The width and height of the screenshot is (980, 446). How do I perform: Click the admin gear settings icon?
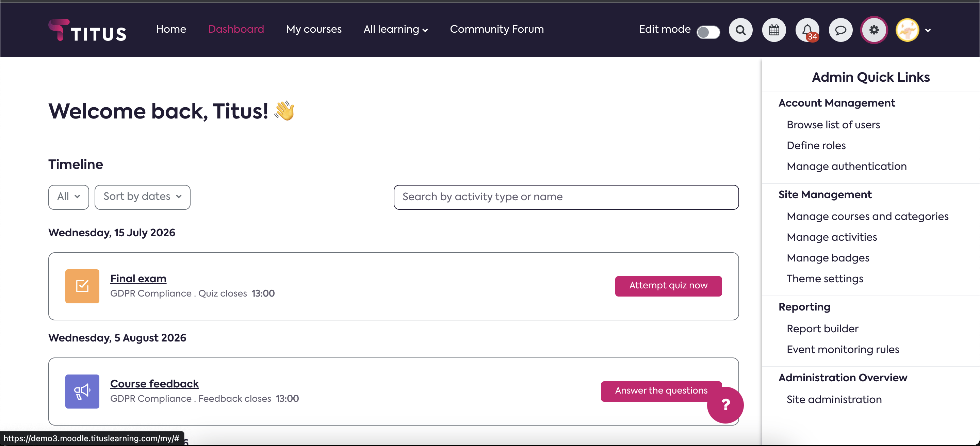click(x=874, y=30)
